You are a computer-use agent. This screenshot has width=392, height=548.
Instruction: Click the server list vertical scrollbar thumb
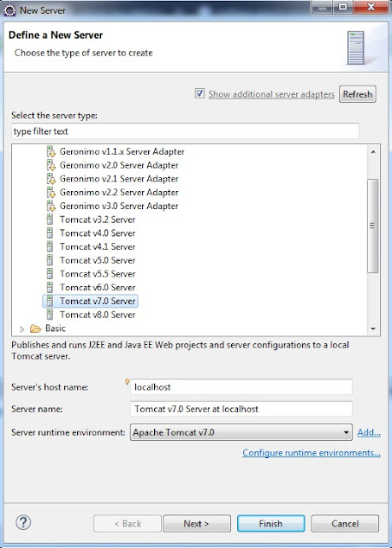tap(373, 226)
